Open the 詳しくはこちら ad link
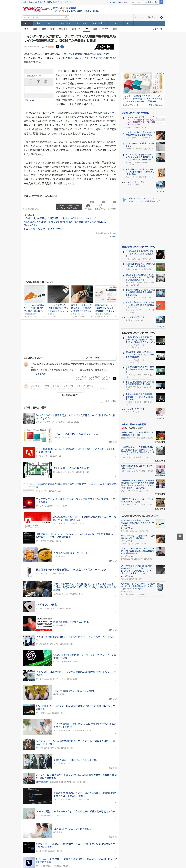186x868 pixels. (156, 105)
